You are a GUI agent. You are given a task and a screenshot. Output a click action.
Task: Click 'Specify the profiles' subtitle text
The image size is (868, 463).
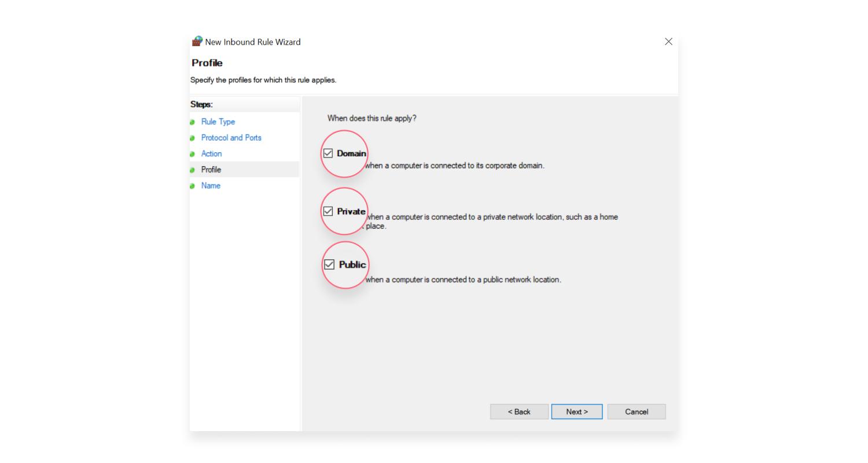point(263,80)
